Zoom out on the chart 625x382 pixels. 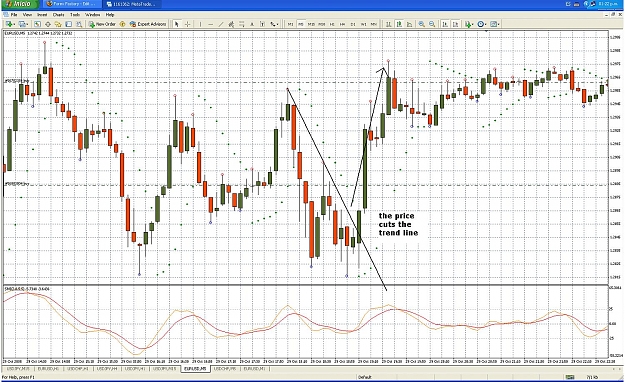(x=432, y=24)
